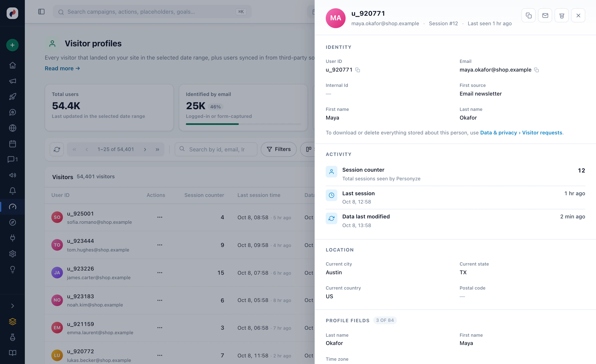Click the Search by id, email field

pos(216,149)
